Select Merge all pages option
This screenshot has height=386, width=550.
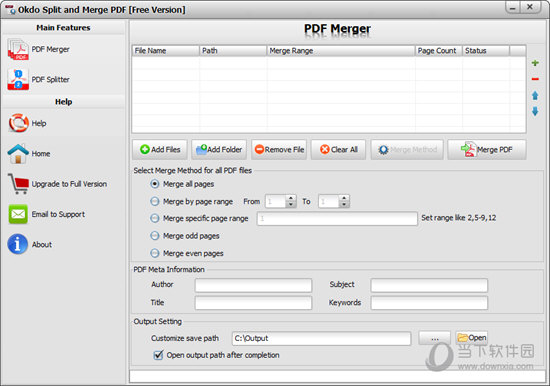(155, 184)
